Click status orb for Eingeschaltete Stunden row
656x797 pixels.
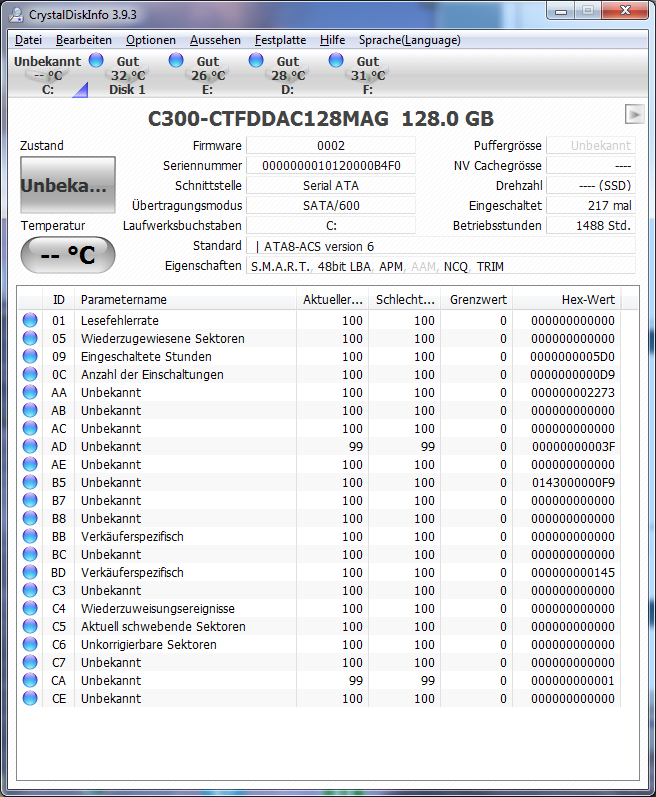tap(30, 356)
